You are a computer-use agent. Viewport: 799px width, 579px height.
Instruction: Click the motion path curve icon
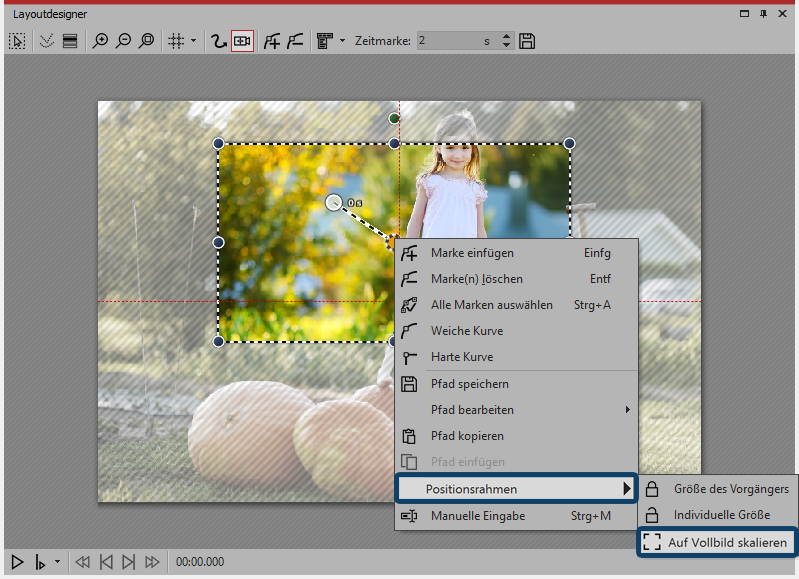[216, 41]
